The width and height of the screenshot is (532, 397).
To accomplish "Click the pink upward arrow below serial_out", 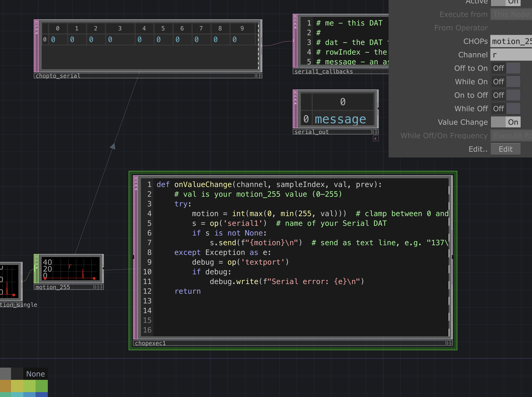I will 375,138.
